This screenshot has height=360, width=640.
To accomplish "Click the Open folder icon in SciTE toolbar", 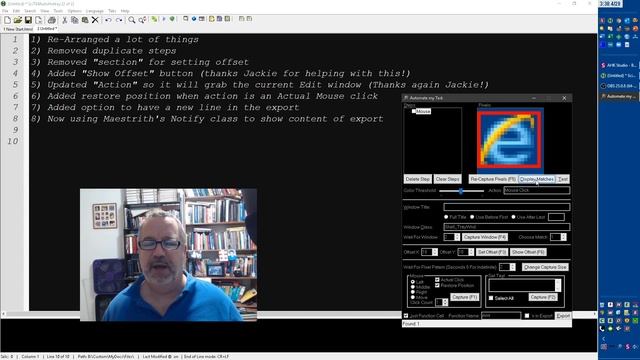I will pos(18,20).
